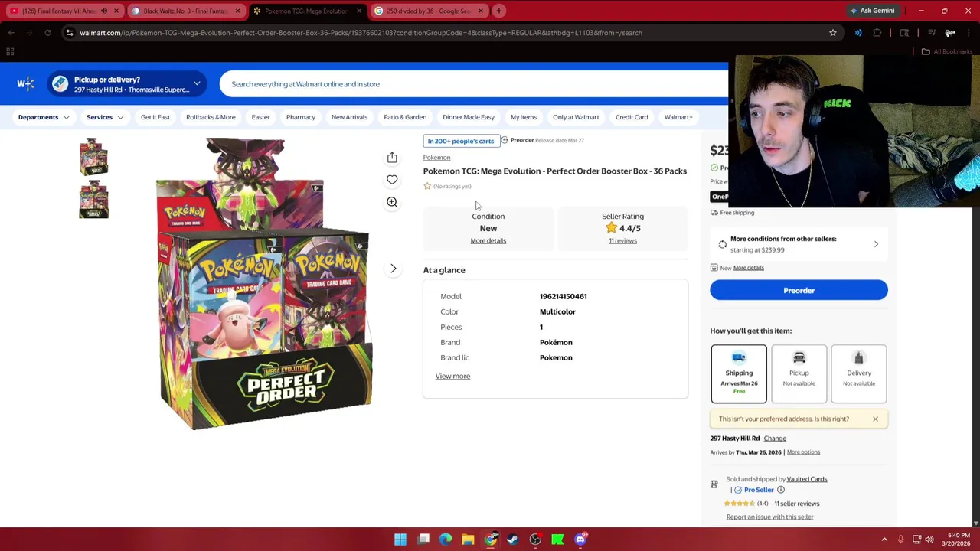Open New Arrivals menu item
The image size is (980, 551).
coord(349,117)
